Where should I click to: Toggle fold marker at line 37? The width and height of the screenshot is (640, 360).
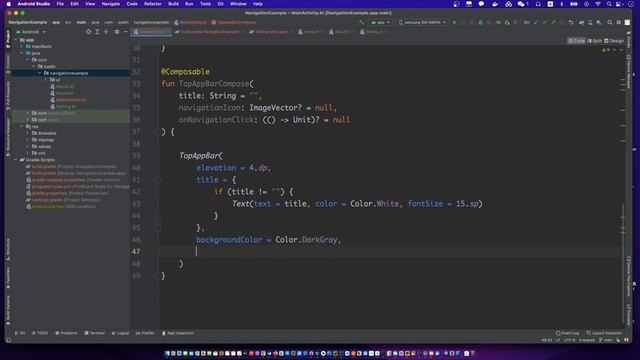click(x=159, y=132)
